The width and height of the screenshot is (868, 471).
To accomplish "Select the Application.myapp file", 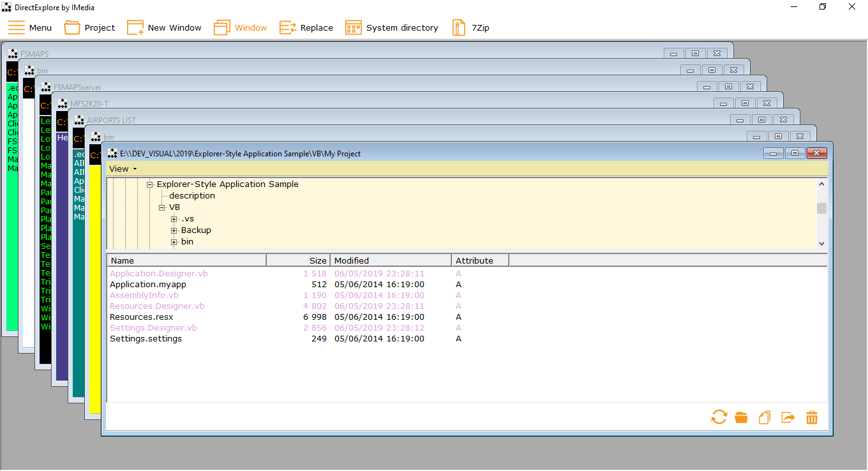I will pos(148,284).
